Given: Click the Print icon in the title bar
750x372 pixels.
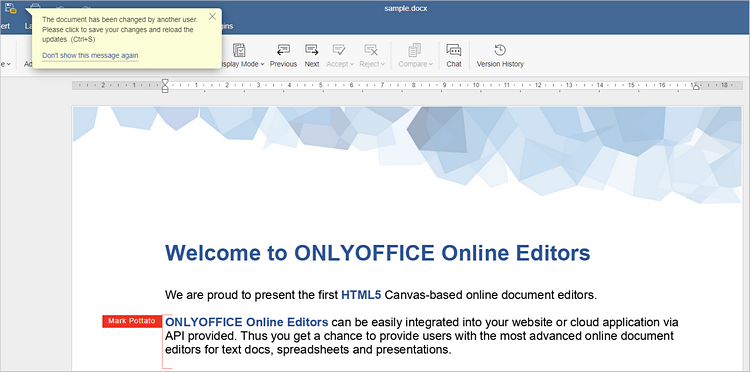Looking at the screenshot, I should click(x=35, y=7).
